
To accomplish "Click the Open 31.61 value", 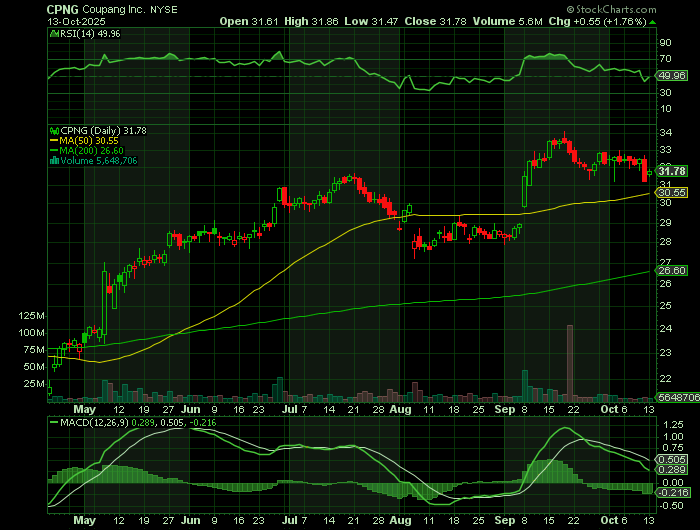I will (249, 21).
